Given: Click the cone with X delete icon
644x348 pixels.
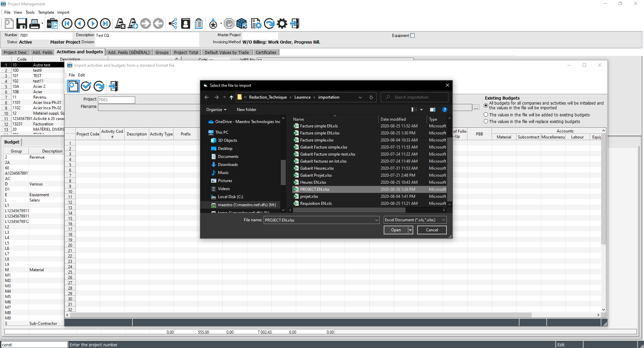Looking at the screenshot, I should coord(120,23).
